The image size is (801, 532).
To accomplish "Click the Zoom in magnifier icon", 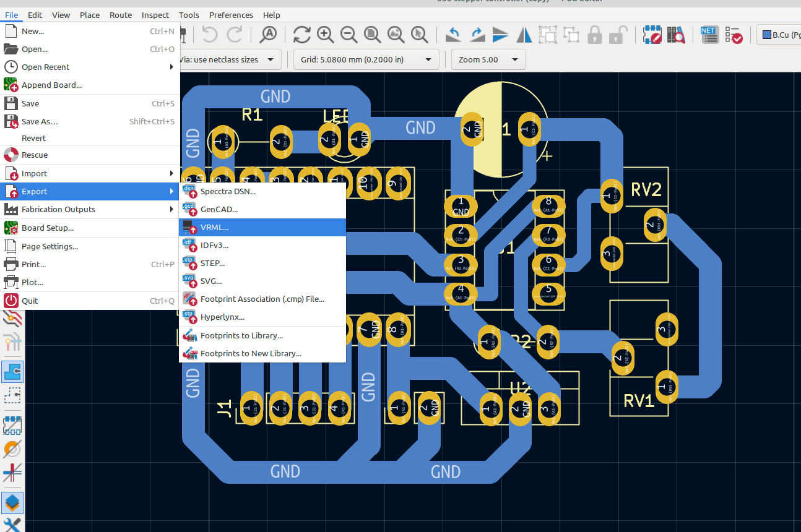I will point(326,35).
